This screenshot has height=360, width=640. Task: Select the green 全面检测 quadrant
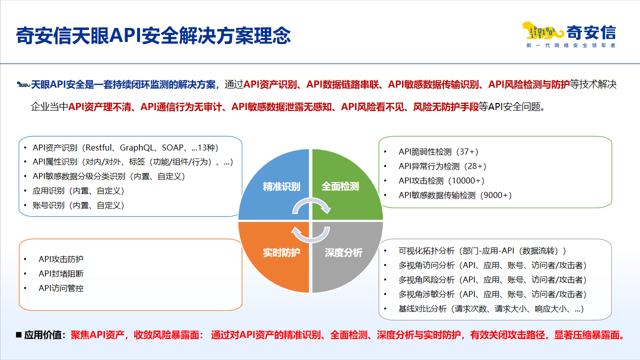[x=347, y=184]
